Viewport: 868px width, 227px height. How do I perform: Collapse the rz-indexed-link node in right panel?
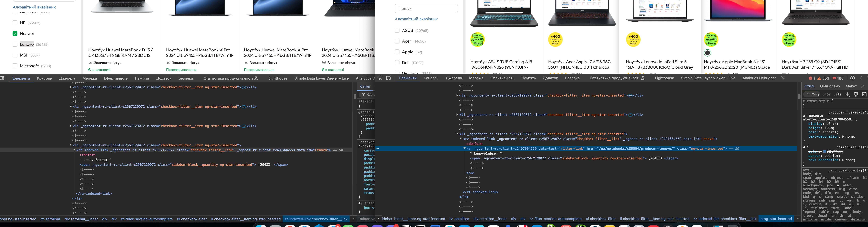point(461,139)
